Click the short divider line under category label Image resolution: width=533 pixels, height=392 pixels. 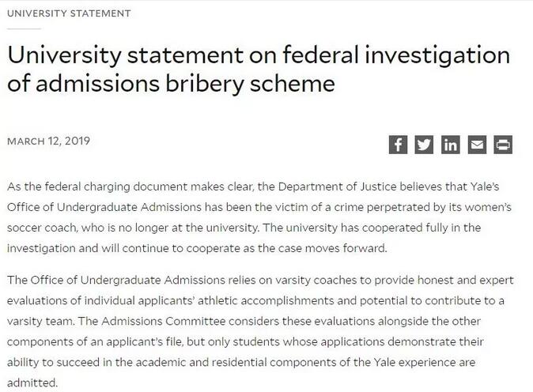point(25,29)
